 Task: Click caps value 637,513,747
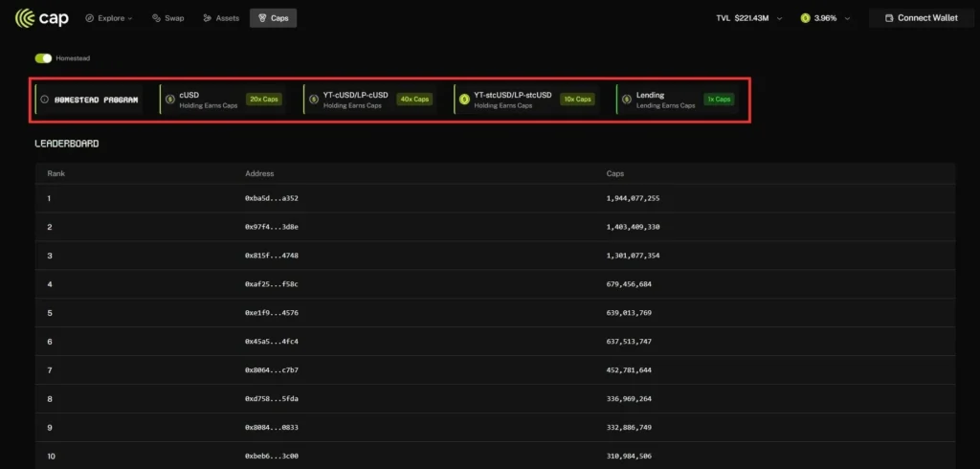pyautogui.click(x=629, y=342)
